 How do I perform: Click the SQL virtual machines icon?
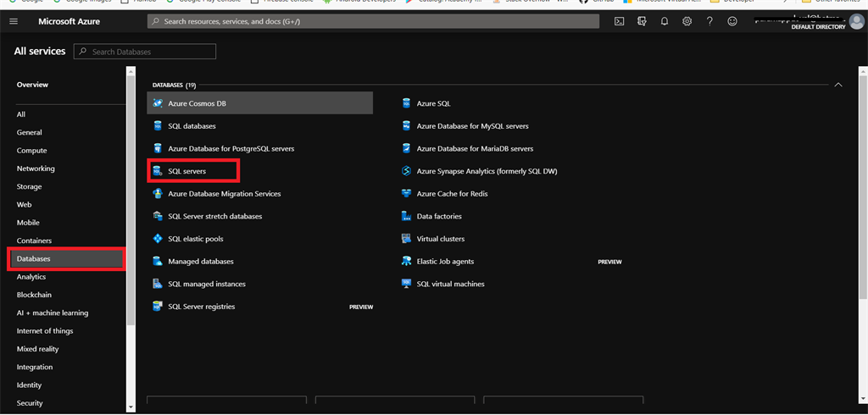[406, 284]
